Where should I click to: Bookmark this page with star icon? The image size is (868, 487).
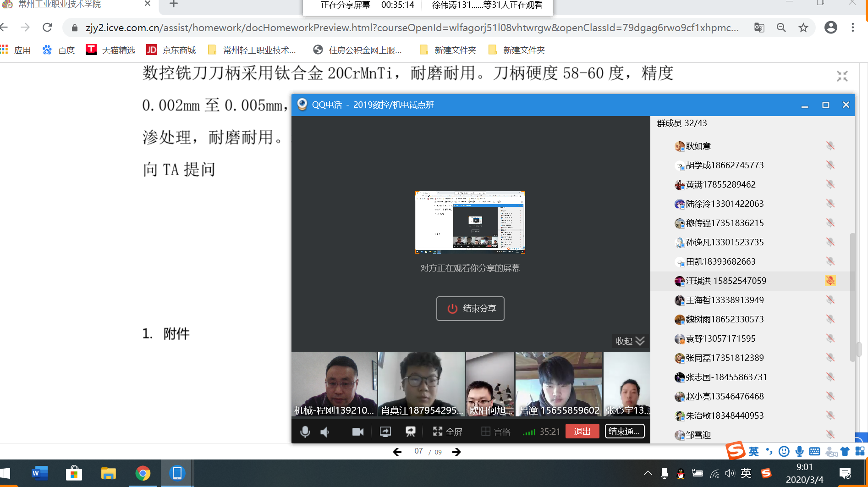pos(803,28)
